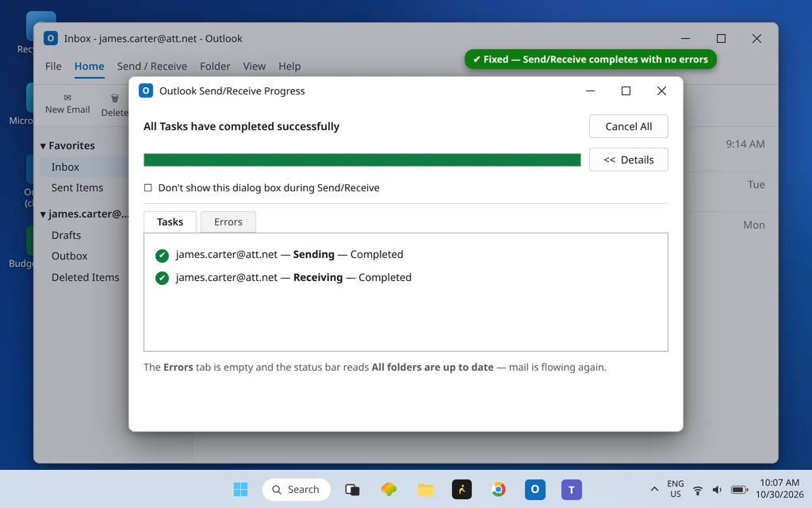Open the File menu in Outlook
The height and width of the screenshot is (508, 812).
click(x=53, y=67)
